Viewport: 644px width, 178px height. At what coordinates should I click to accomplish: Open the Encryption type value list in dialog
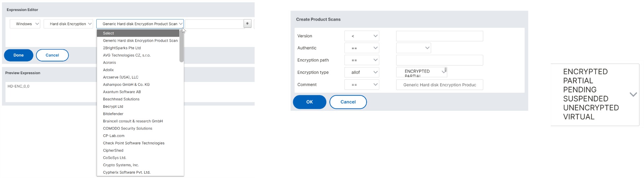[x=421, y=72]
